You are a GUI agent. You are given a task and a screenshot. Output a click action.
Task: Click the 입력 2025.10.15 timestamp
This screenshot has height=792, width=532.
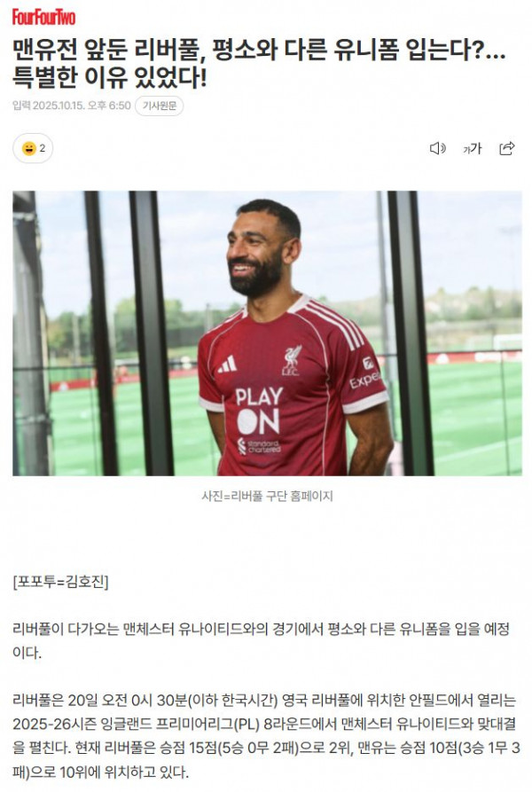click(x=72, y=106)
